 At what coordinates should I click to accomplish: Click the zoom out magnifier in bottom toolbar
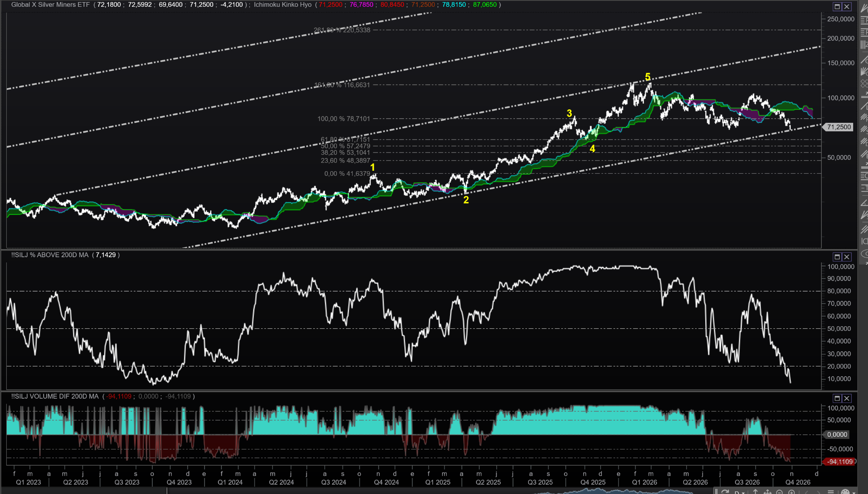click(779, 492)
